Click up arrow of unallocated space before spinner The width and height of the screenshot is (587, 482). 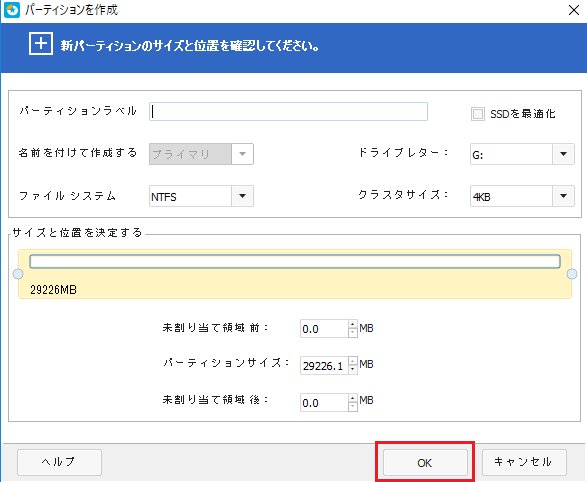pos(353,324)
